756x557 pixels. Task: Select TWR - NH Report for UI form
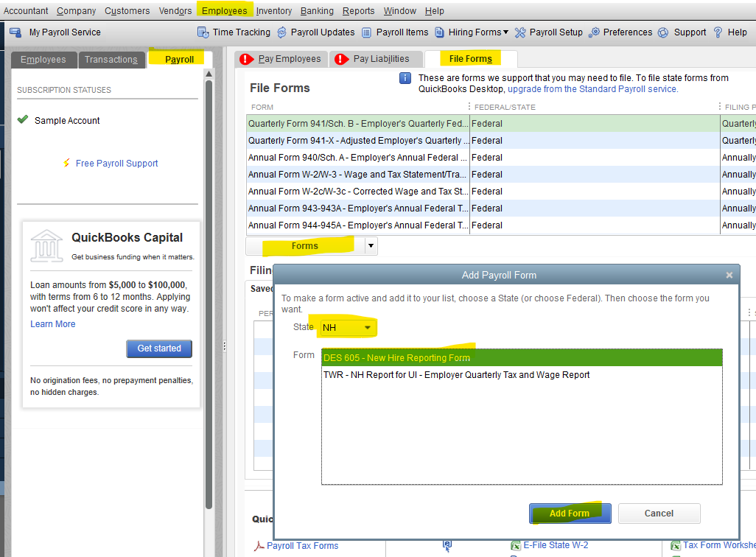(522, 375)
